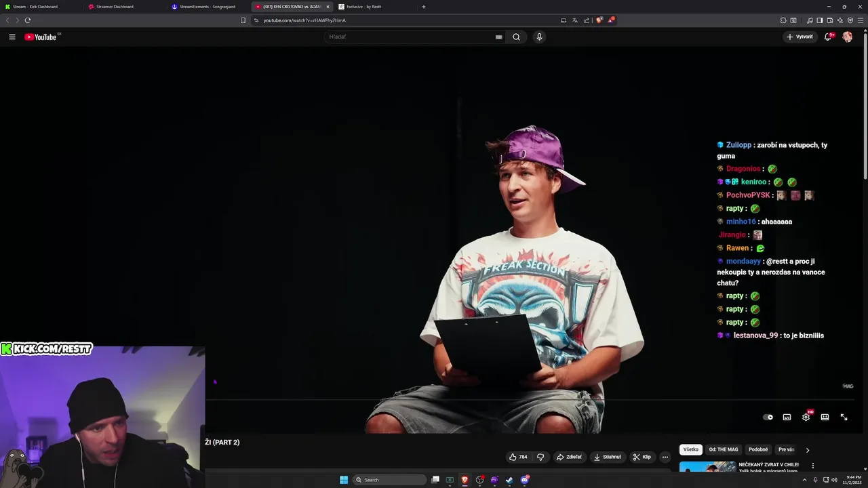Switch to Stream - Kick Dashboard tab

(41, 7)
